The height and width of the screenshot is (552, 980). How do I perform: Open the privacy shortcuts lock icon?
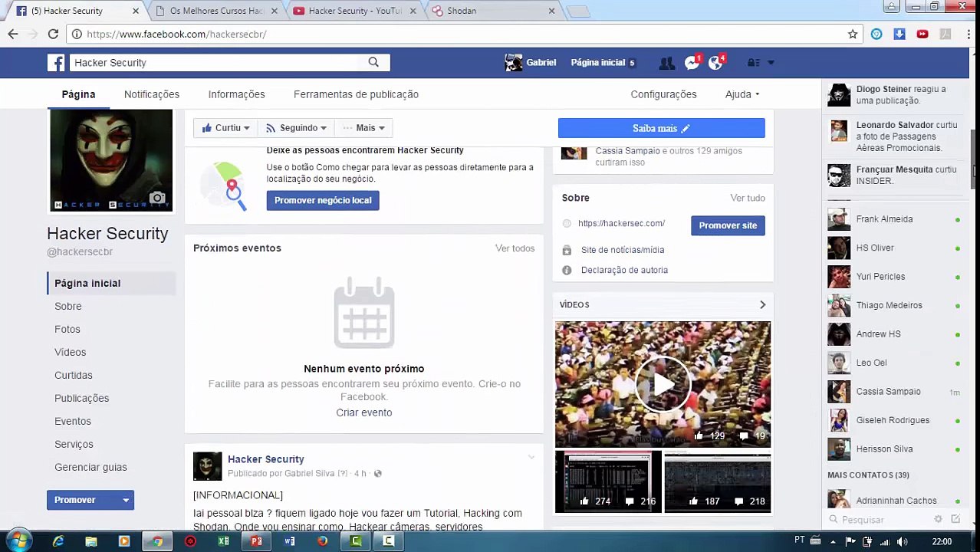pyautogui.click(x=753, y=63)
